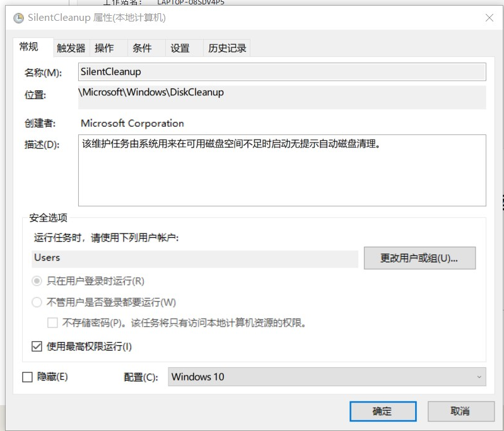Click inside the 描述 text box

pyautogui.click(x=282, y=170)
